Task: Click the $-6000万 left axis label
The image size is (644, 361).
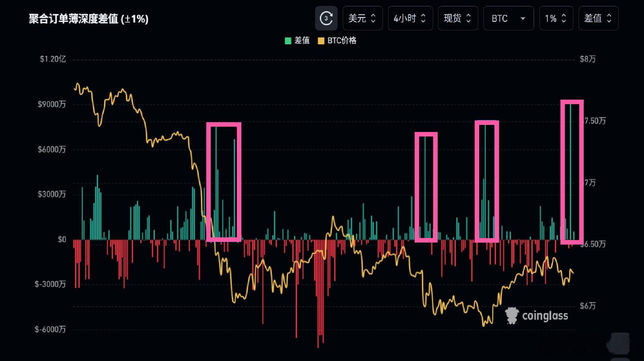Action: pyautogui.click(x=50, y=330)
